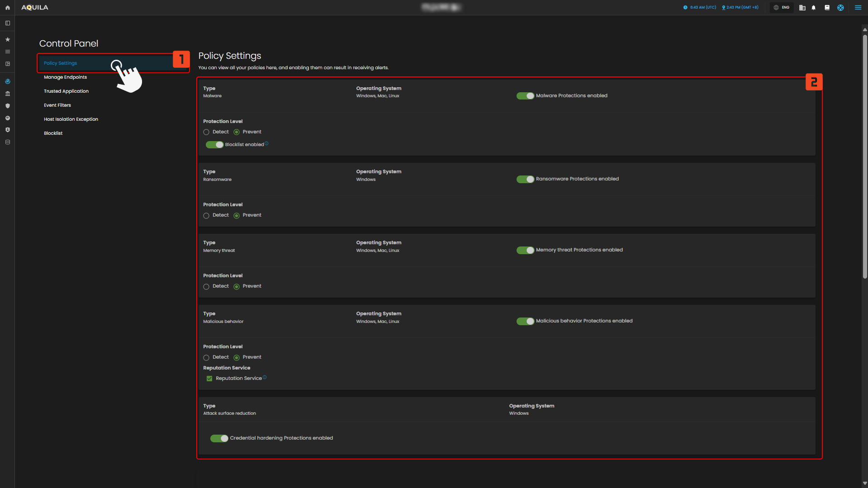Click the shield icon in sidebar
Viewport: 868px width, 488px height.
[x=7, y=106]
